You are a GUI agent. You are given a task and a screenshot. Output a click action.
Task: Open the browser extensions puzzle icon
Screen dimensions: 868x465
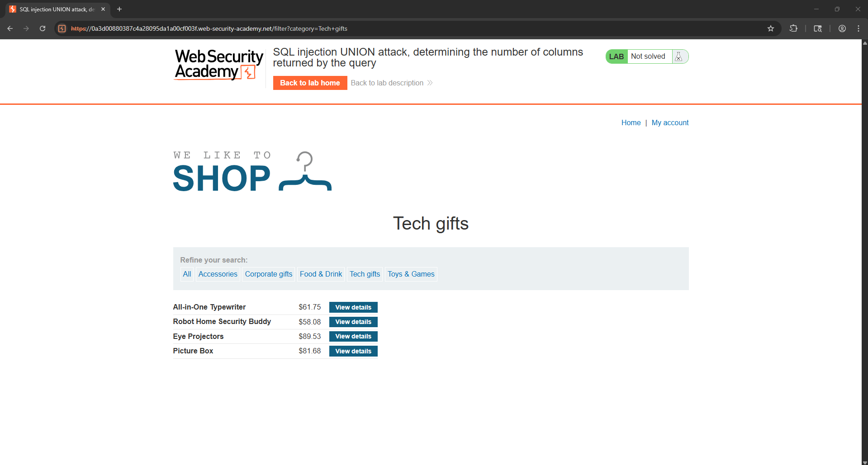coord(793,28)
